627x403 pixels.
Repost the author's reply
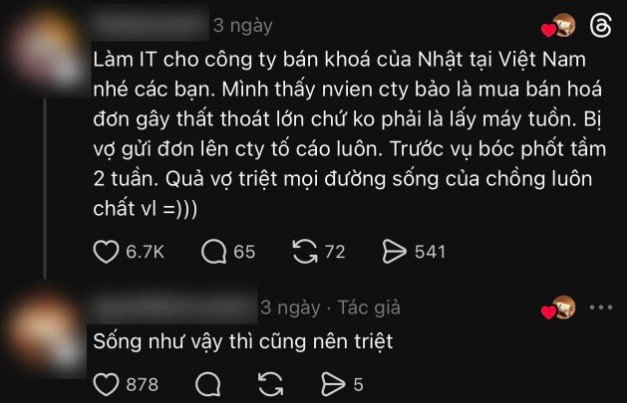271,385
